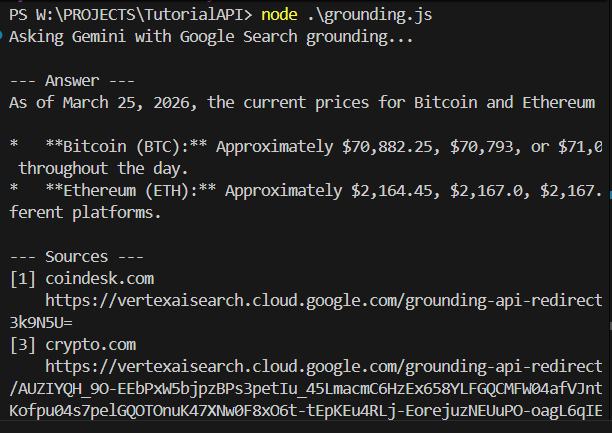Screen dimensions: 612x433
Task: Click the As of March 25, 2026 line
Action: [x=300, y=103]
